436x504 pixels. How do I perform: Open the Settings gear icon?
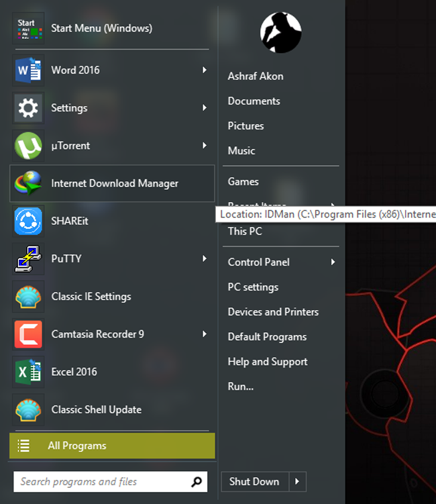pos(28,107)
